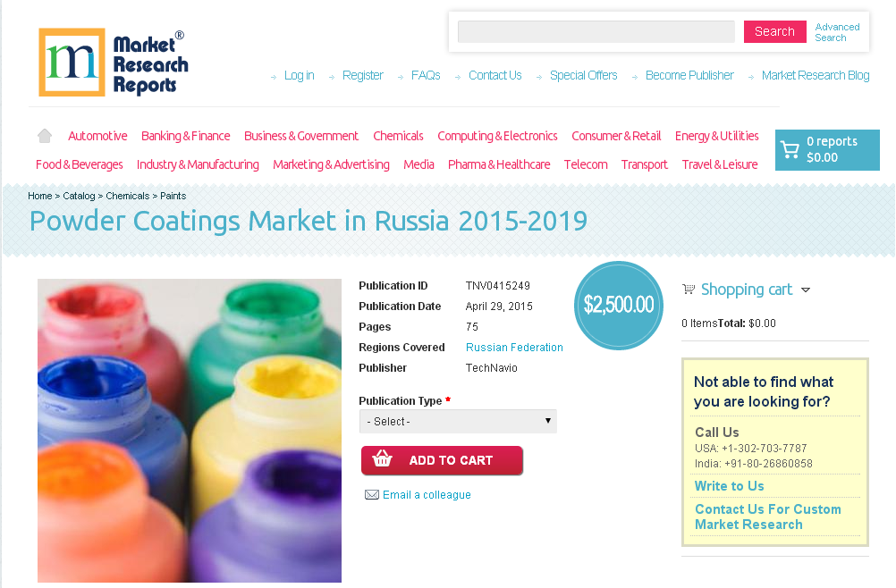
Task: Click the ADD TO CART button
Action: point(442,459)
